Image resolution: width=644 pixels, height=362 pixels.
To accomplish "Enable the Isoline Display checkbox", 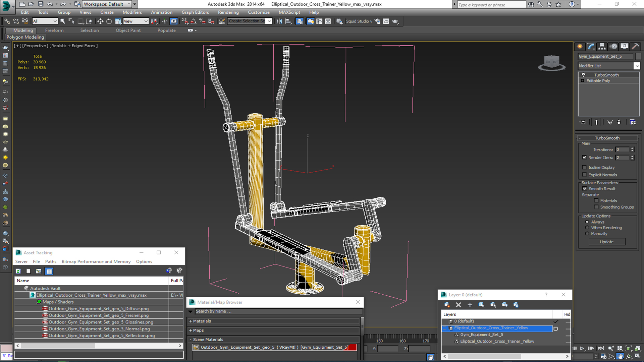I will pyautogui.click(x=585, y=167).
